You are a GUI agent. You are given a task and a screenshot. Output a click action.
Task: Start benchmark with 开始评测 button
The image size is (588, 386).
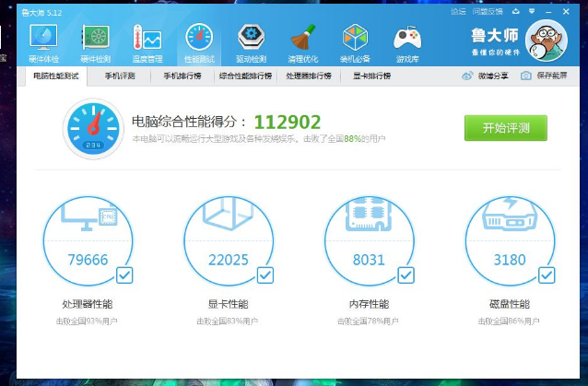pos(505,128)
